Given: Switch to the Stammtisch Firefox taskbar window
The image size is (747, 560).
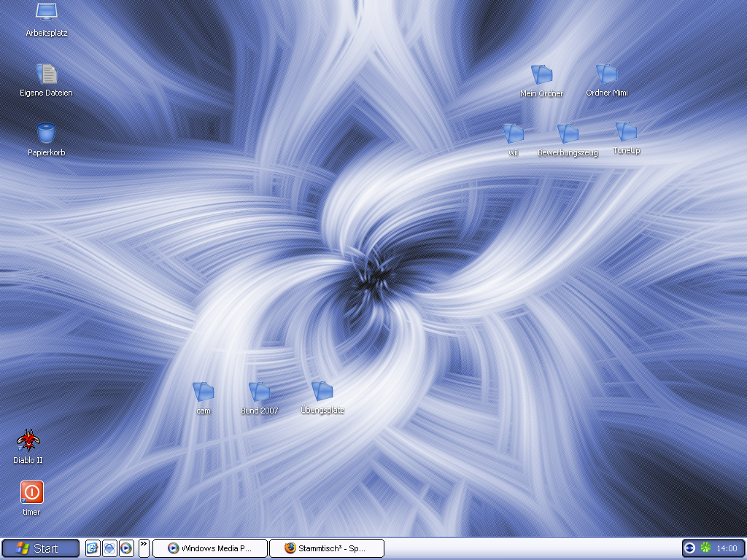Looking at the screenshot, I should click(326, 548).
